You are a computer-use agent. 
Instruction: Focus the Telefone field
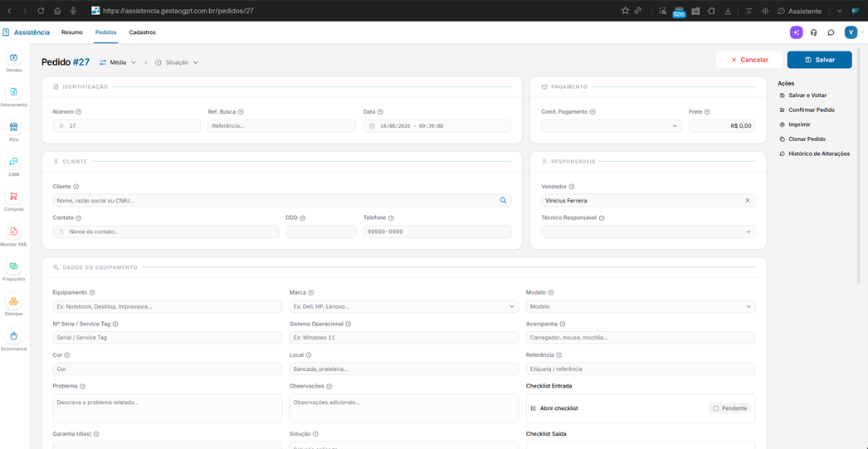(436, 232)
